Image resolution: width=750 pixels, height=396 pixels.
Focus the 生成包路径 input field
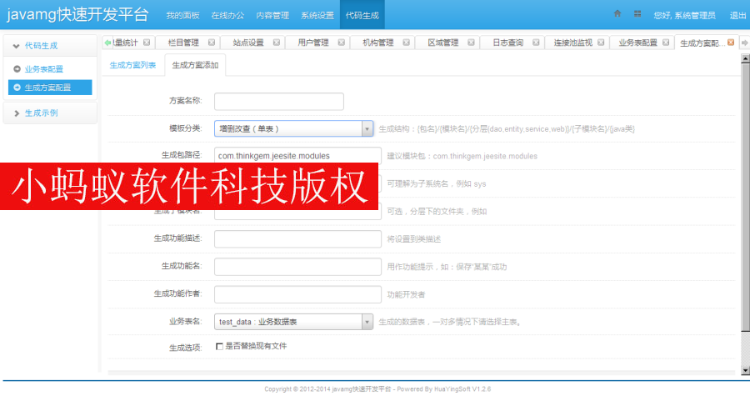pos(298,155)
